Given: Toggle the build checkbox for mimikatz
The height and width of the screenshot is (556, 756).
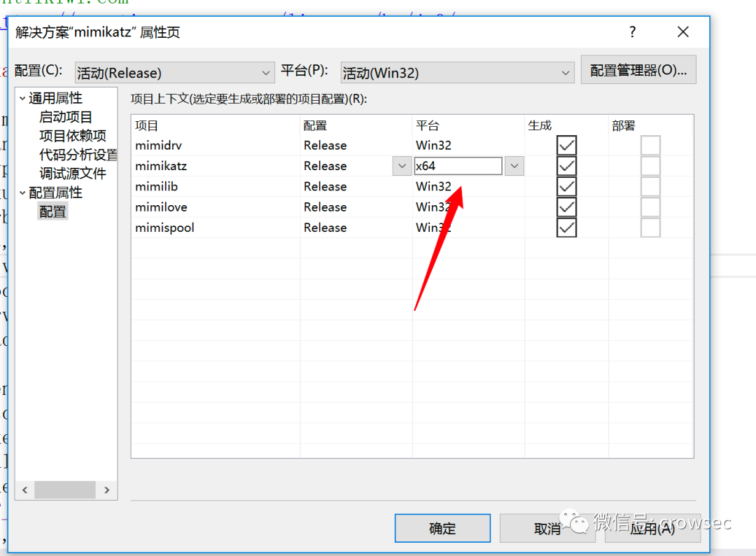Looking at the screenshot, I should tap(566, 166).
